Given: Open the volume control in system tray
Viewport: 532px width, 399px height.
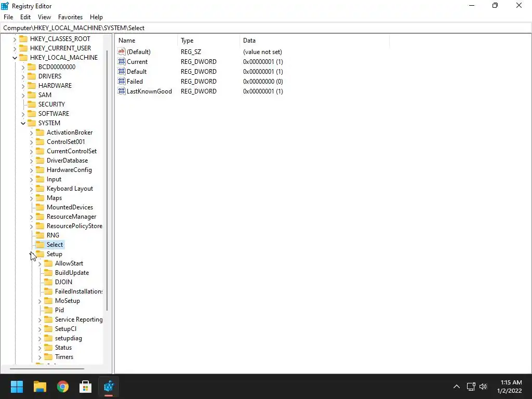Looking at the screenshot, I should [x=483, y=387].
